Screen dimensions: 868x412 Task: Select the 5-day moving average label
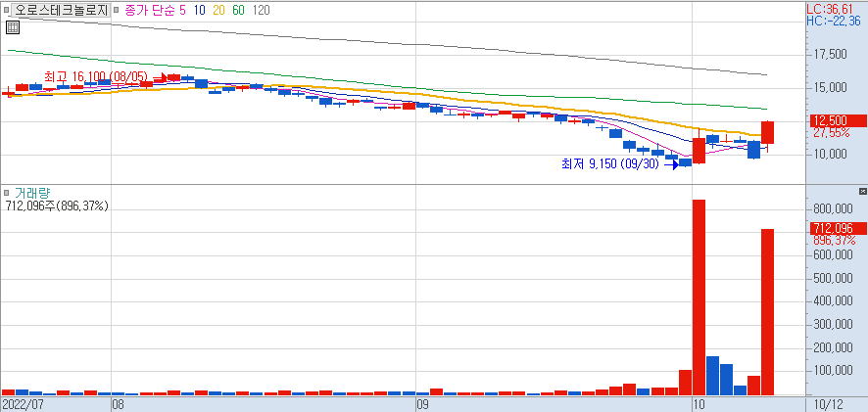(182, 10)
